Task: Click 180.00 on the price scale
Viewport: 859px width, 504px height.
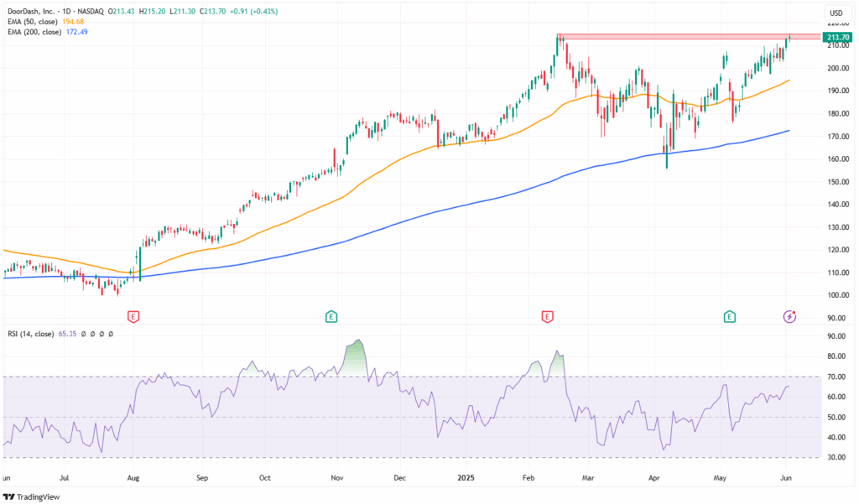Action: [838, 114]
